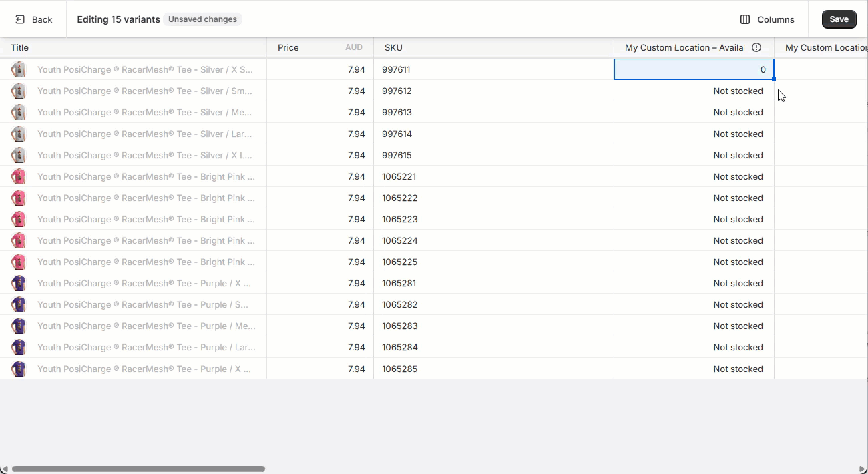Click the Save button
Image resolution: width=868 pixels, height=474 pixels.
[x=839, y=19]
